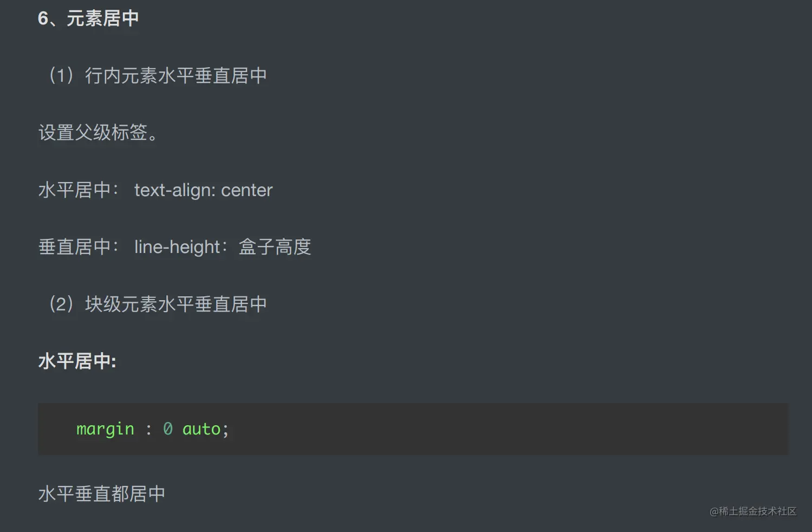Click the "margin" keyword in code block
This screenshot has width=812, height=532.
(105, 429)
